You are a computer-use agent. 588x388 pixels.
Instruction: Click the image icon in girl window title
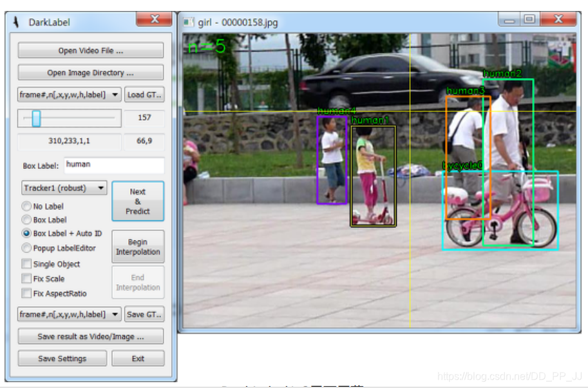click(189, 22)
